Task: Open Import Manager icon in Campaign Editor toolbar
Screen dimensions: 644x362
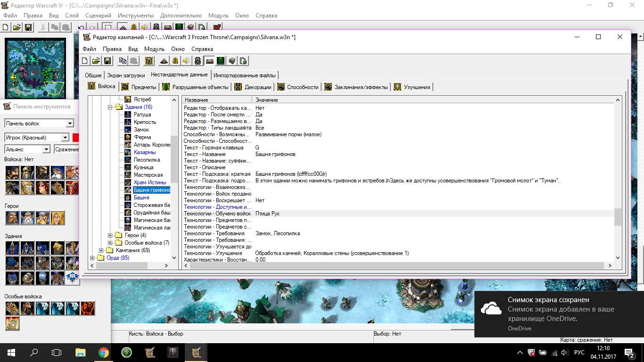Action: pos(243,60)
